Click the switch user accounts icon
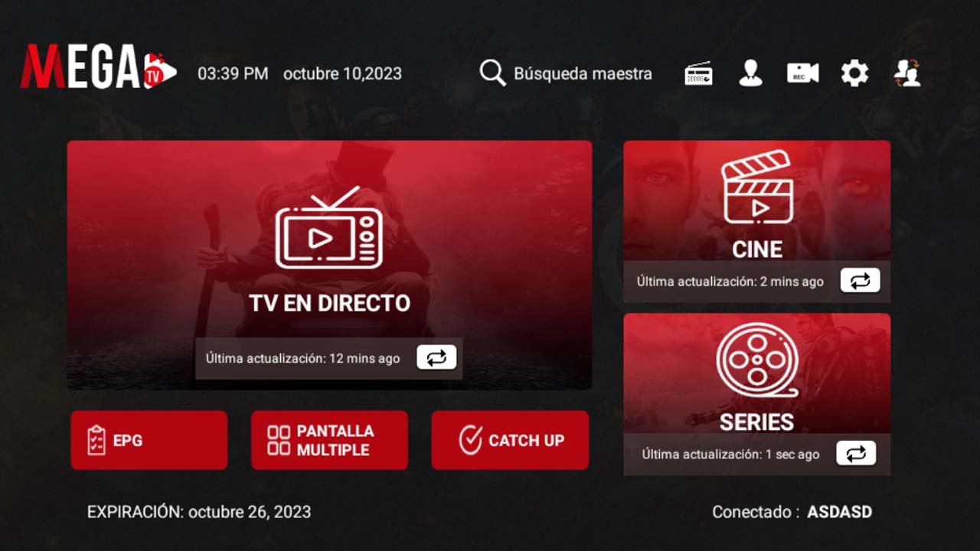Image resolution: width=980 pixels, height=551 pixels. pyautogui.click(x=907, y=73)
